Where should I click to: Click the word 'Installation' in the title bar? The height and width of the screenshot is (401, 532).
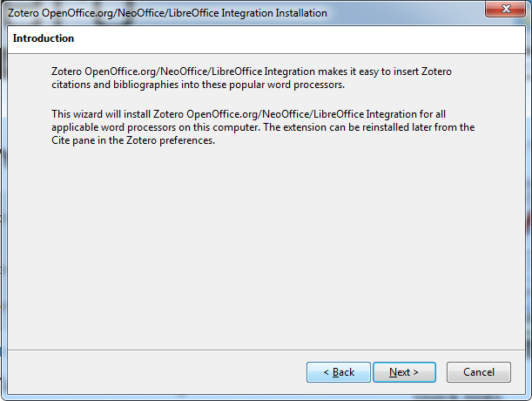tap(301, 13)
